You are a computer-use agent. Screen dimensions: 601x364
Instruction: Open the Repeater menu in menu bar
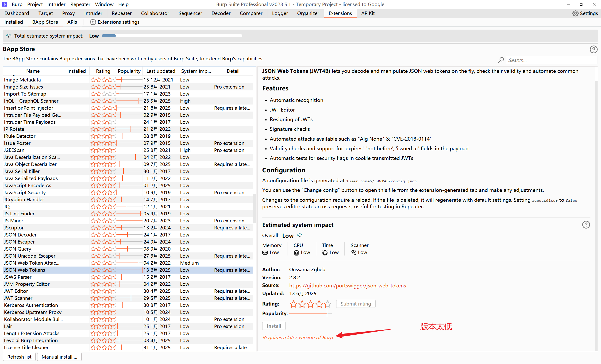pyautogui.click(x=80, y=4)
